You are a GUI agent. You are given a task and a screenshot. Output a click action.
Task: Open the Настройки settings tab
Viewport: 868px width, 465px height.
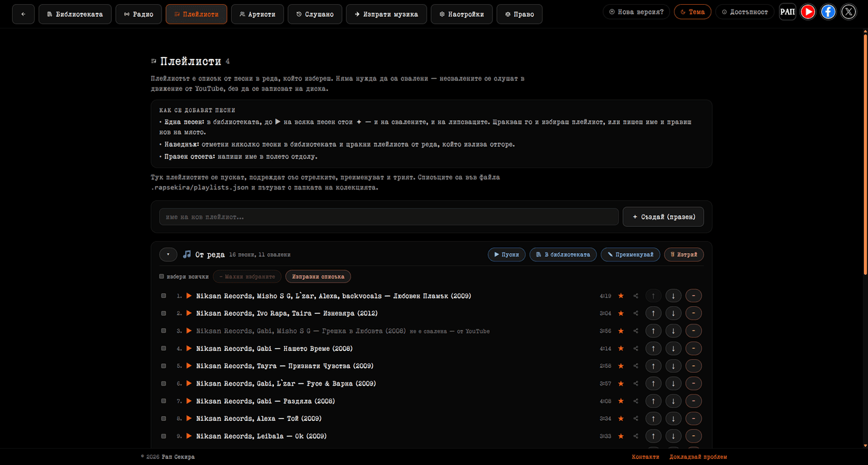tap(461, 14)
